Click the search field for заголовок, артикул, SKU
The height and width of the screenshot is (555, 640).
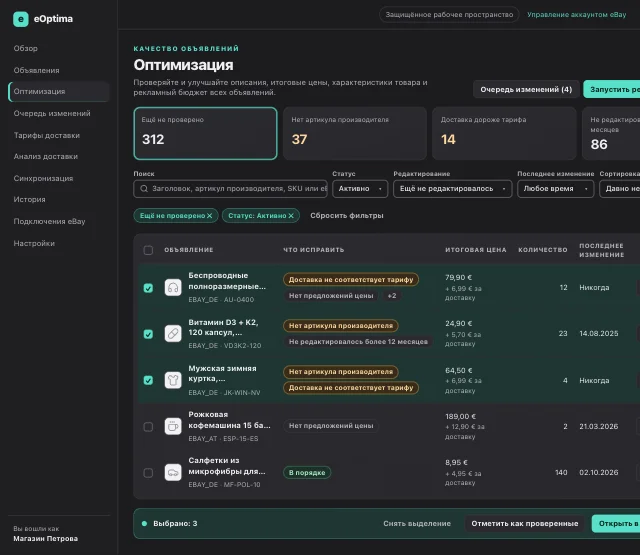coord(230,189)
